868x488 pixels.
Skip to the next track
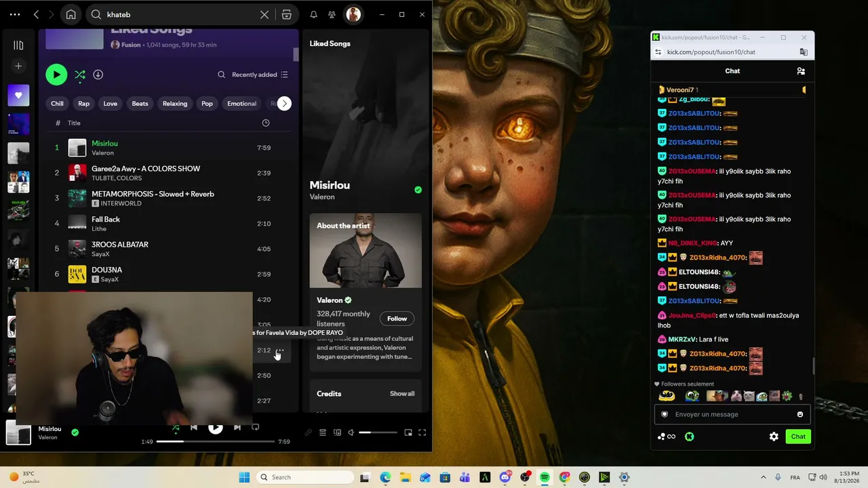tap(237, 427)
